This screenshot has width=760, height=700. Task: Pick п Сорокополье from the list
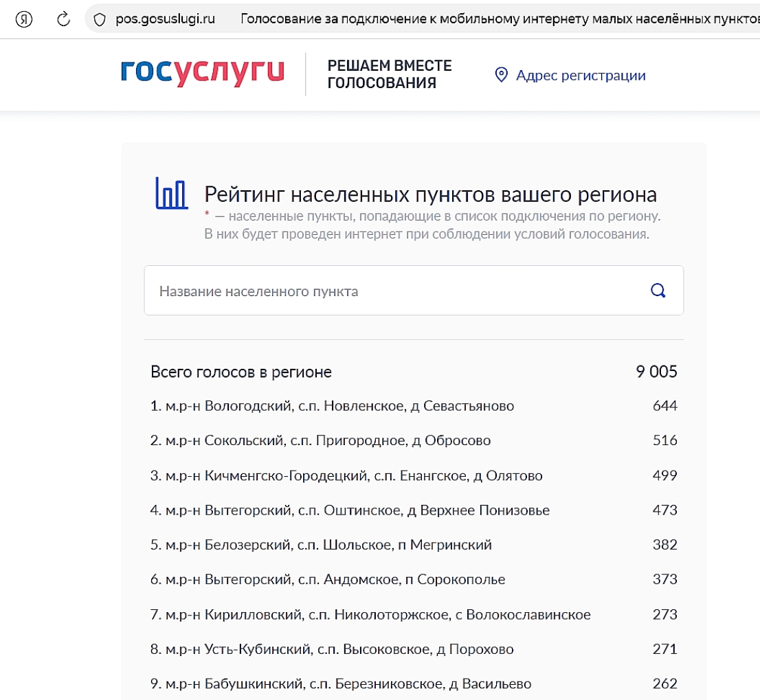pyautogui.click(x=328, y=580)
